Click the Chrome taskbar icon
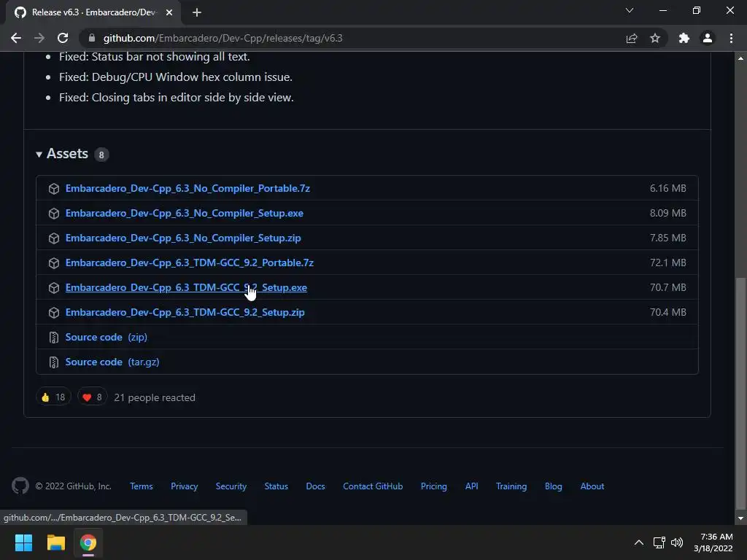Screen dimensions: 747x560 coord(88,542)
